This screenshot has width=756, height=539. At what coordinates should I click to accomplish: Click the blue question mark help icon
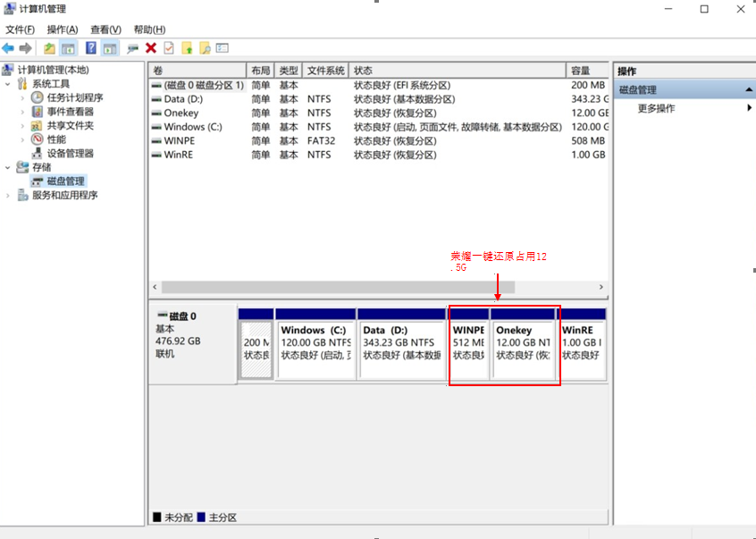pos(90,48)
